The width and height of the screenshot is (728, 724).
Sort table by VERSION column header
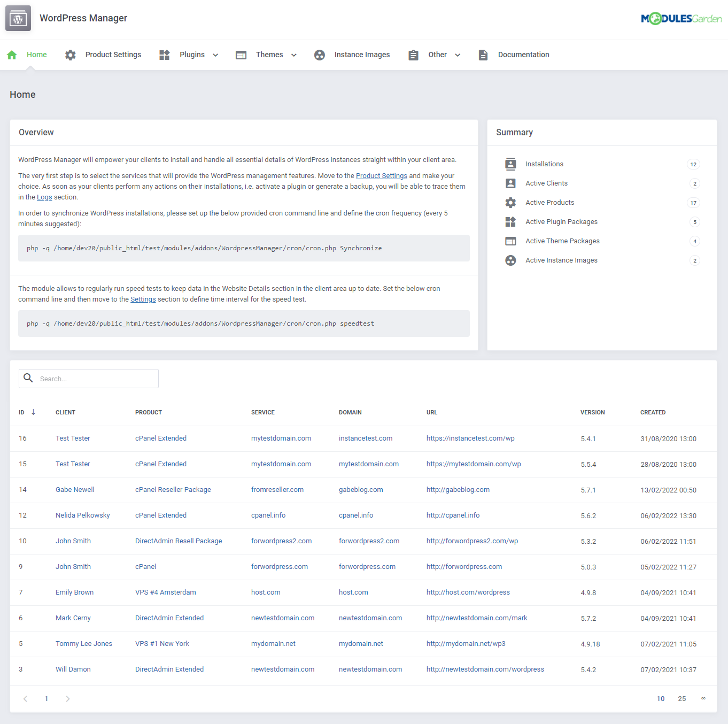593,412
